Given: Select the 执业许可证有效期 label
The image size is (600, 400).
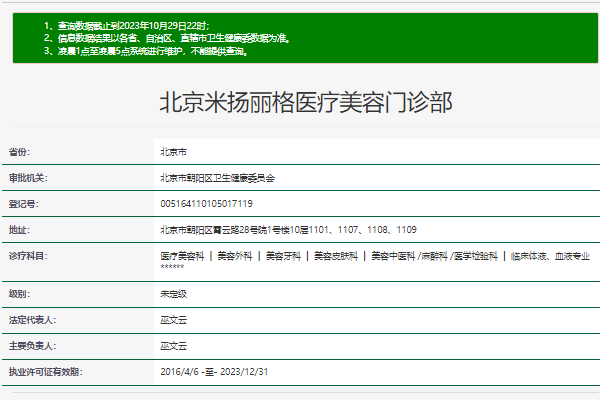Looking at the screenshot, I should coord(46,372).
